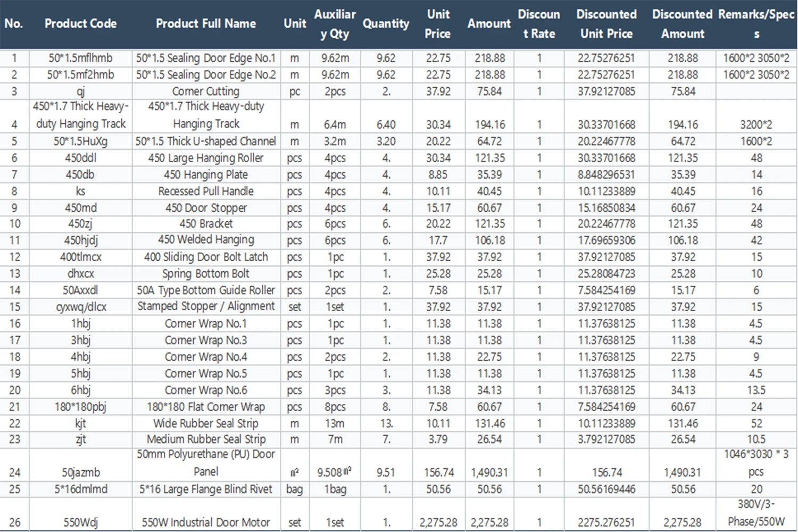The height and width of the screenshot is (532, 798).
Task: Select '50*1.5 Sealing Door Edge No.2' cell
Action: (206, 74)
